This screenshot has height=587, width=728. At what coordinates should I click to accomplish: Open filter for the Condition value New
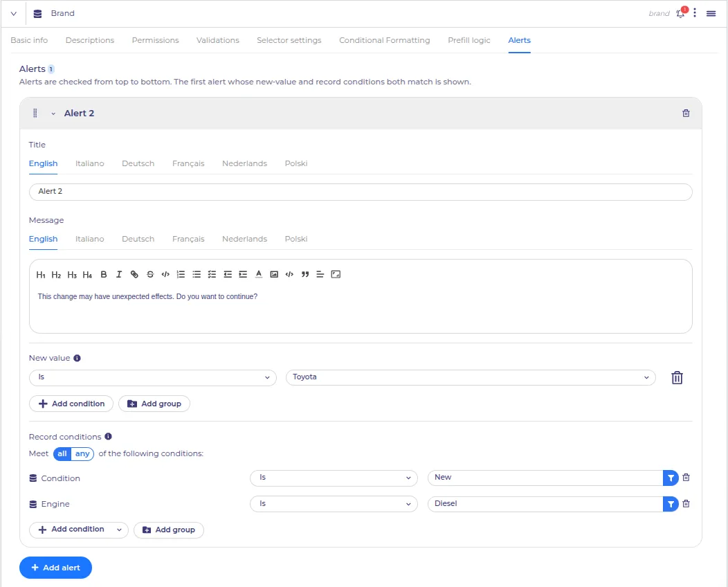point(671,478)
